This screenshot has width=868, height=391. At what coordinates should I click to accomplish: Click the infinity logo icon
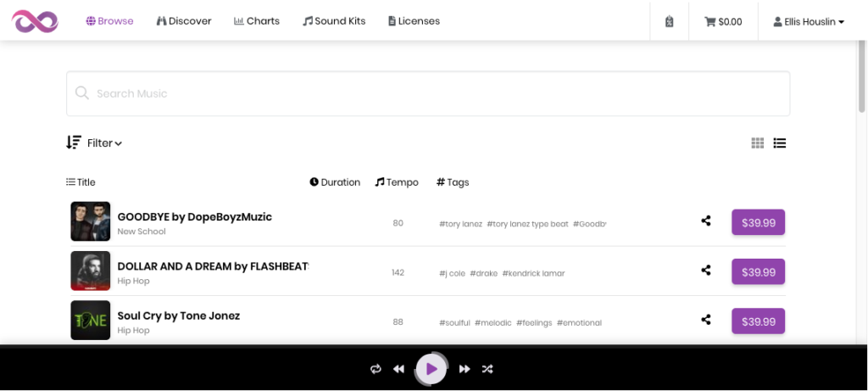click(x=35, y=21)
